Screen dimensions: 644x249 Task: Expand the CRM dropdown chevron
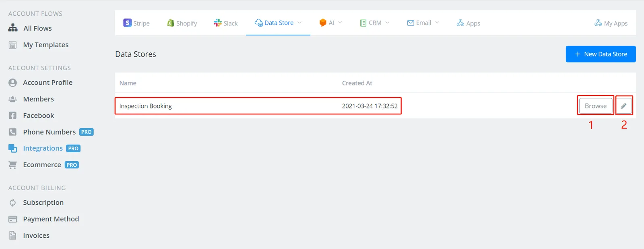387,23
